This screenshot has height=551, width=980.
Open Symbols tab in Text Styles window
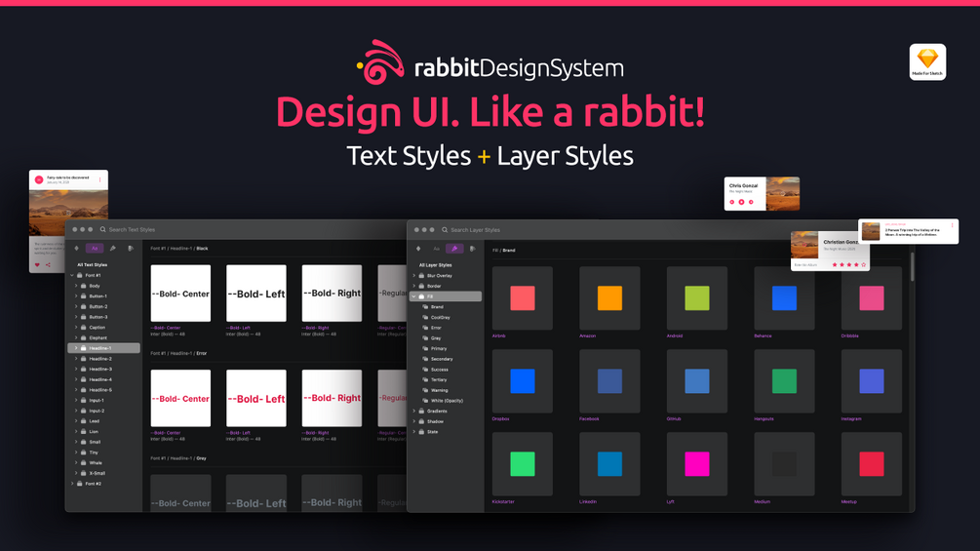pyautogui.click(x=77, y=249)
